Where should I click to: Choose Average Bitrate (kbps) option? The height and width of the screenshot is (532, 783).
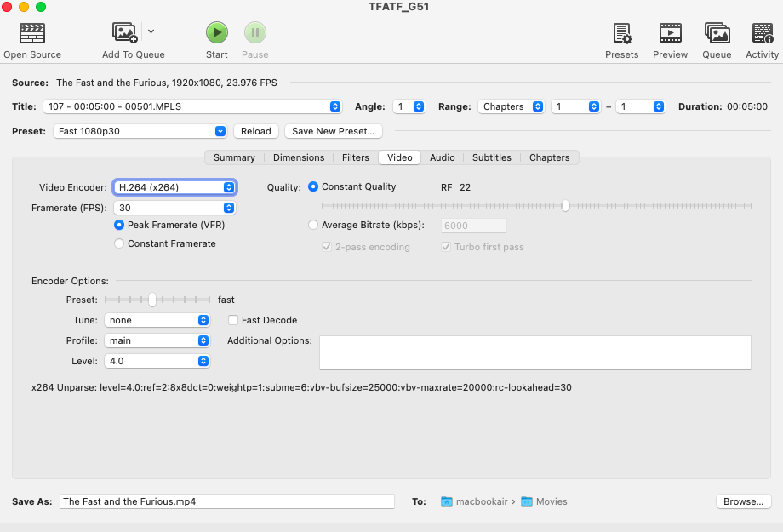[313, 225]
